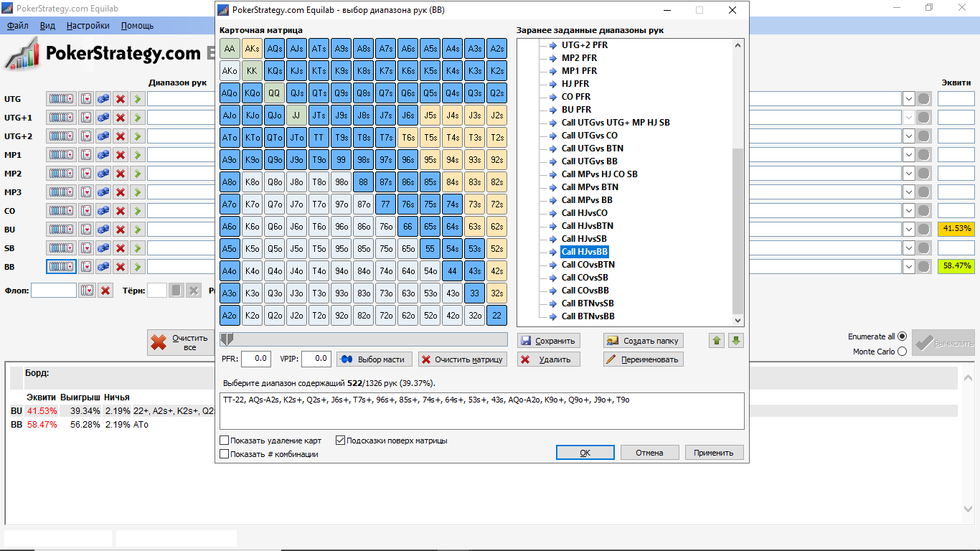Toggle Подсказки поверх матрицы checkbox

340,441
